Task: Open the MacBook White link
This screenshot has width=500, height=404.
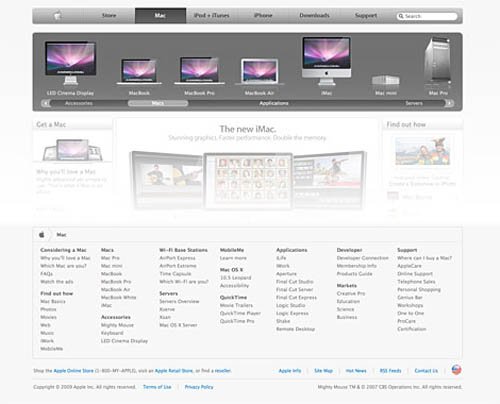Action: (119, 297)
